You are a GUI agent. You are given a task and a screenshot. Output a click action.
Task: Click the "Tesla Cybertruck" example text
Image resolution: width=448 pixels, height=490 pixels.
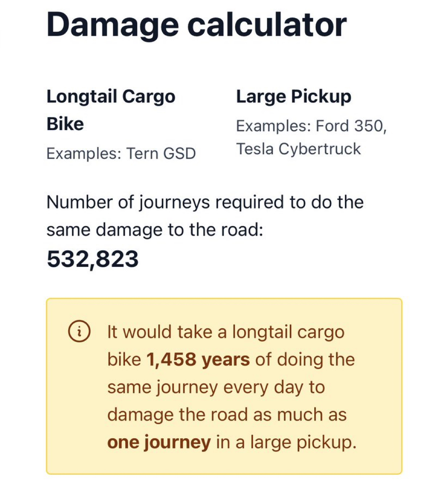click(298, 149)
